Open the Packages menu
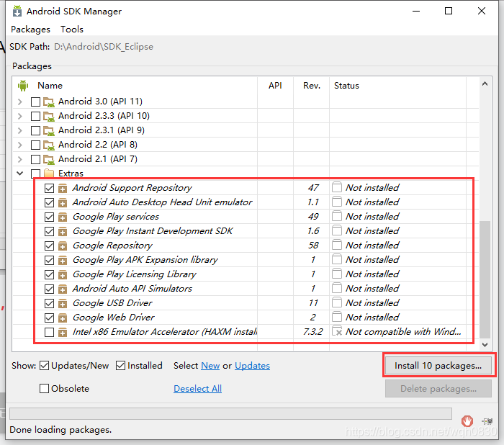 [30, 30]
